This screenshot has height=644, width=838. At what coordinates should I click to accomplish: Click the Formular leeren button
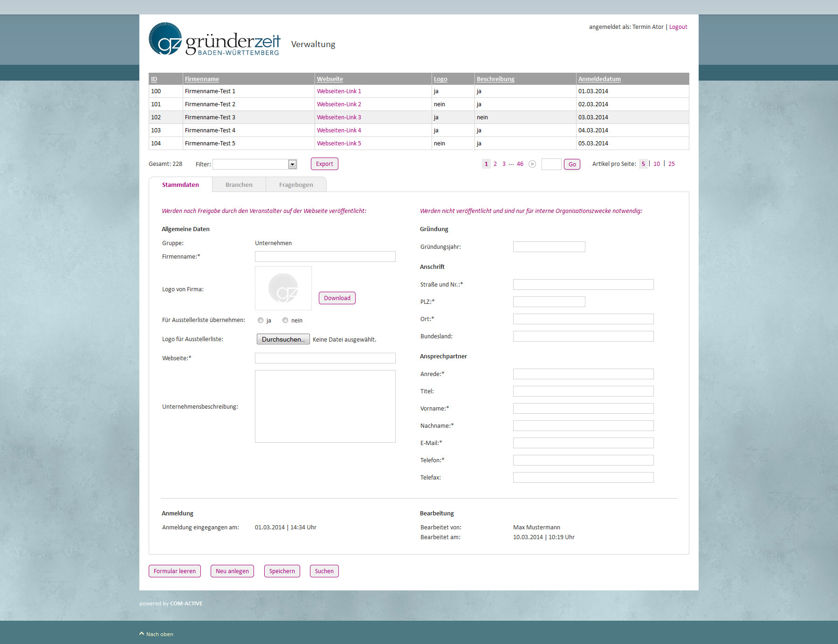pyautogui.click(x=175, y=571)
